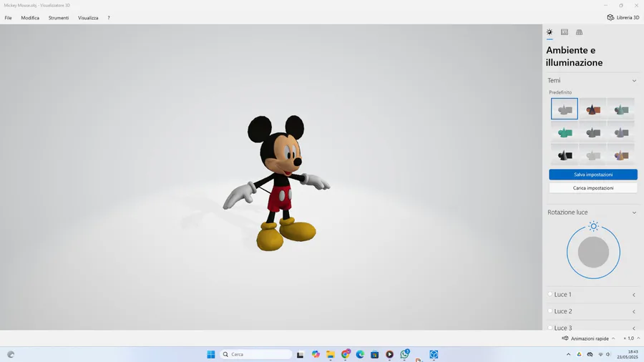Screen dimensions: 644x362
Task: Select the muted teal theme in top row
Action: tap(621, 109)
